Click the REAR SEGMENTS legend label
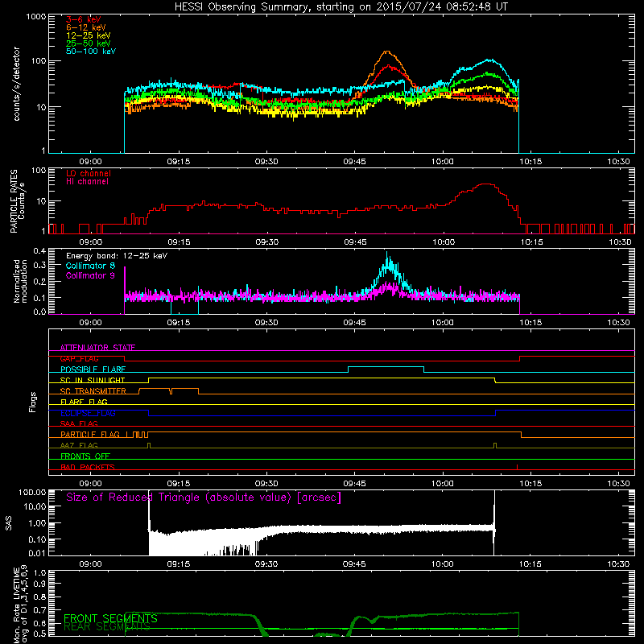Screen dimensions: 644x644 107,627
